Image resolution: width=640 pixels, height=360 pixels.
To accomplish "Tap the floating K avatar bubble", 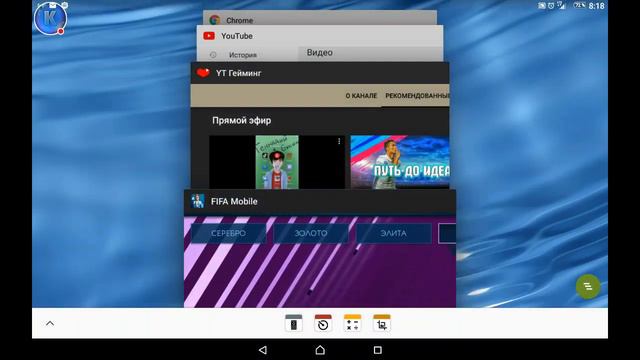I will pyautogui.click(x=50, y=18).
